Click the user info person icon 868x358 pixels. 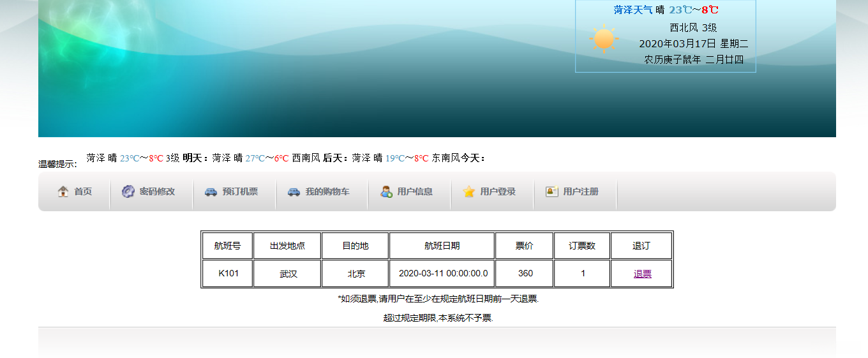click(x=386, y=191)
